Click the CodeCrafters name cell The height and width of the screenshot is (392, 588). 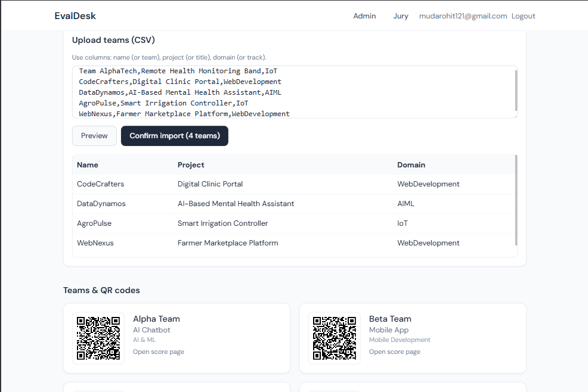(x=101, y=184)
